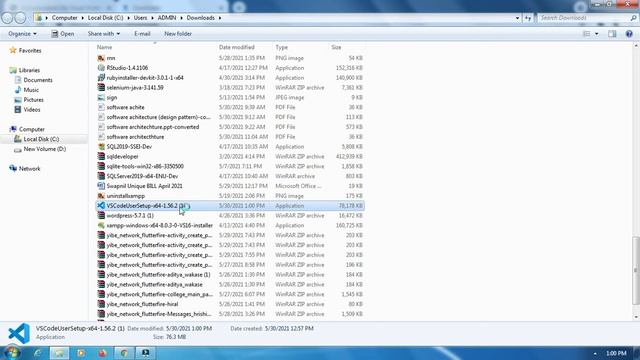Open the media player taskbar icon

[x=81, y=353]
